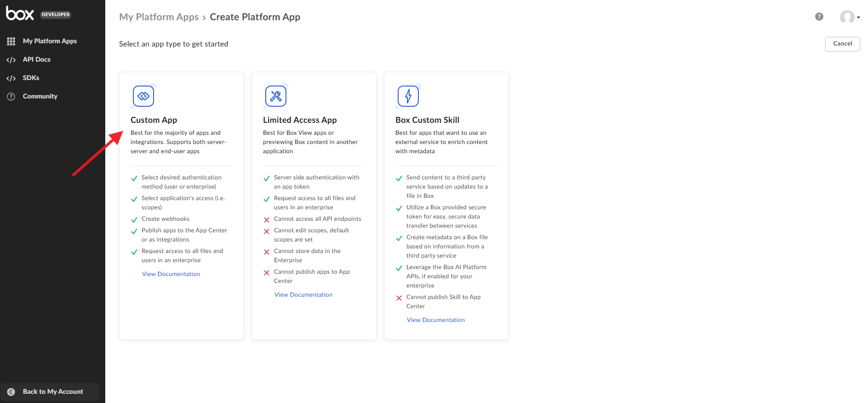Click 'Cannot access all API endpoints' text
Viewport: 868px width, 403px height.
point(318,219)
